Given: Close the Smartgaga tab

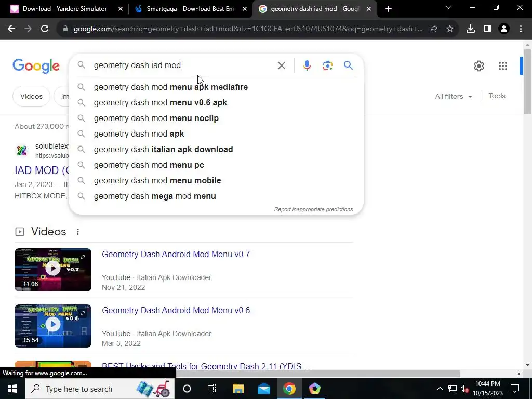Looking at the screenshot, I should pyautogui.click(x=245, y=9).
